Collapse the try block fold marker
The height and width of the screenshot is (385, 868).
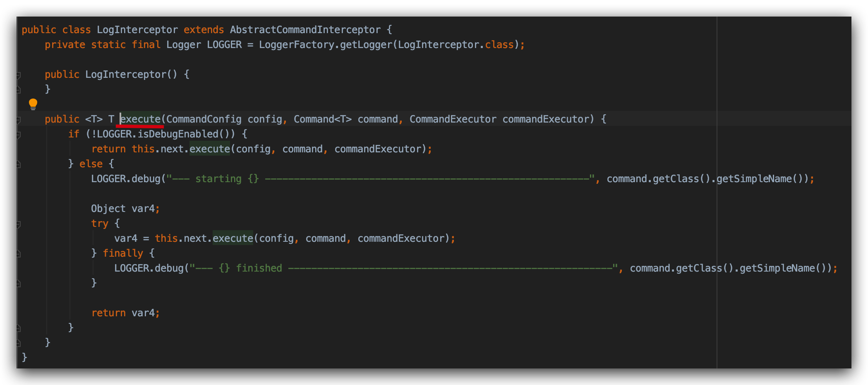tap(18, 224)
